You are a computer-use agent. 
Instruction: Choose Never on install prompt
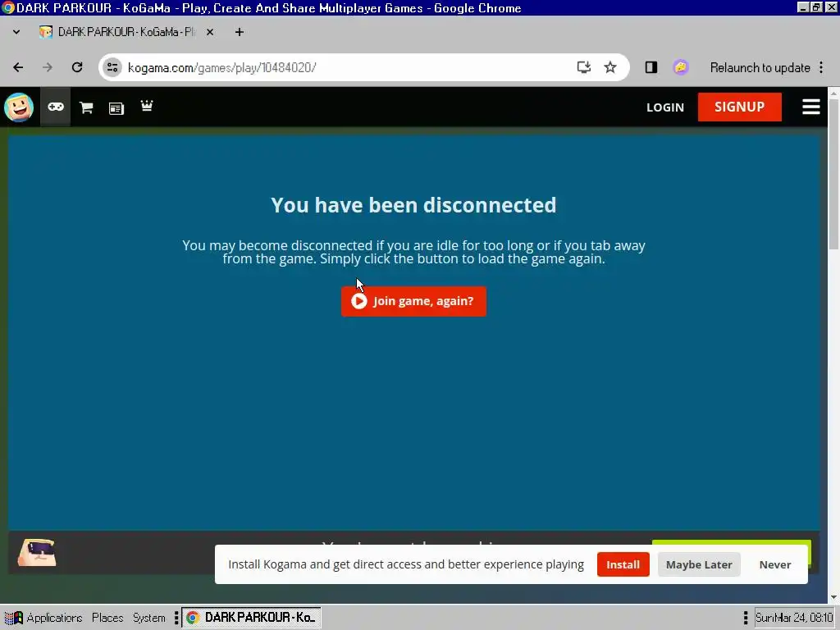click(774, 564)
